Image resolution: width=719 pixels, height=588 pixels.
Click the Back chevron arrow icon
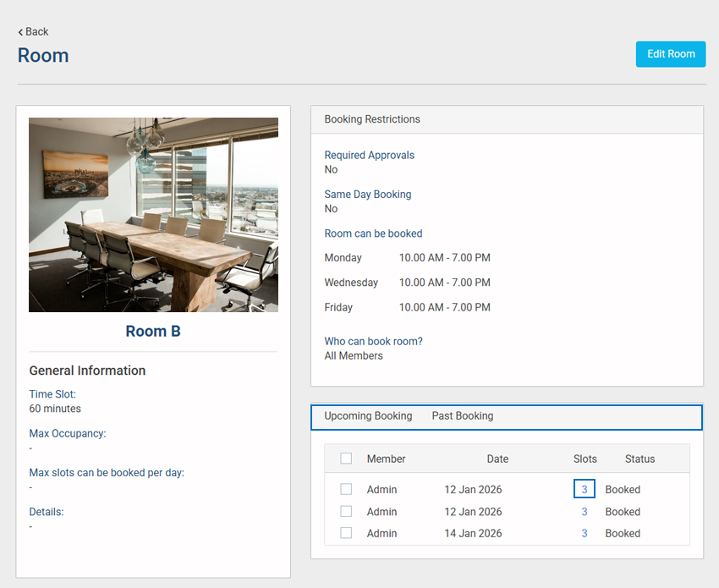[20, 32]
